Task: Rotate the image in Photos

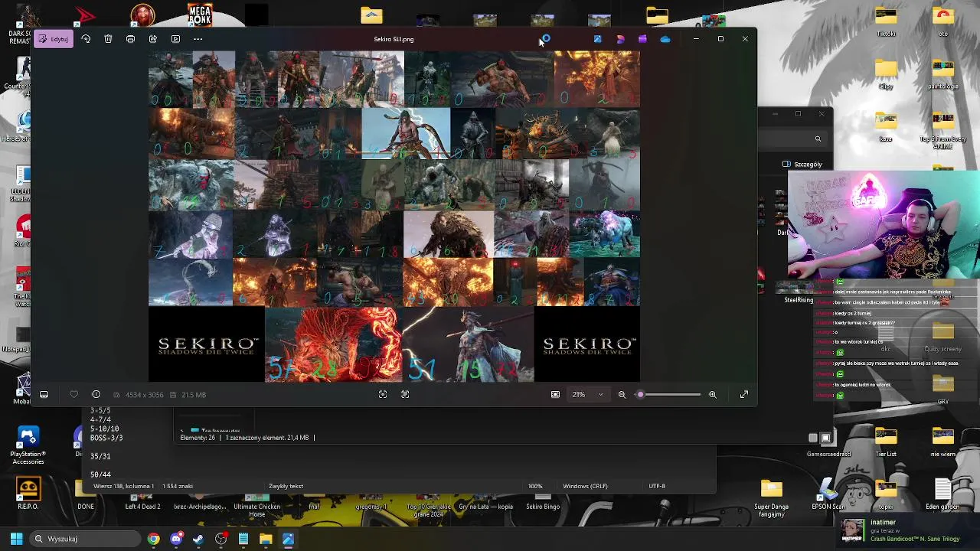Action: [x=86, y=39]
